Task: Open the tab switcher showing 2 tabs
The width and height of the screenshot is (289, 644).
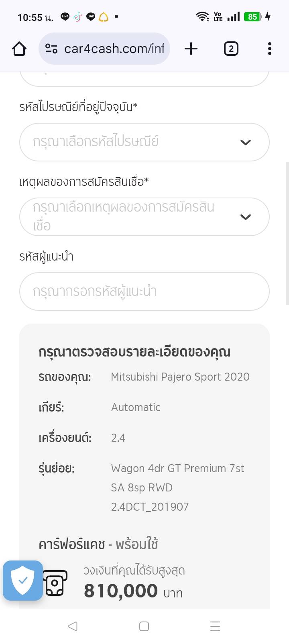Action: point(231,49)
